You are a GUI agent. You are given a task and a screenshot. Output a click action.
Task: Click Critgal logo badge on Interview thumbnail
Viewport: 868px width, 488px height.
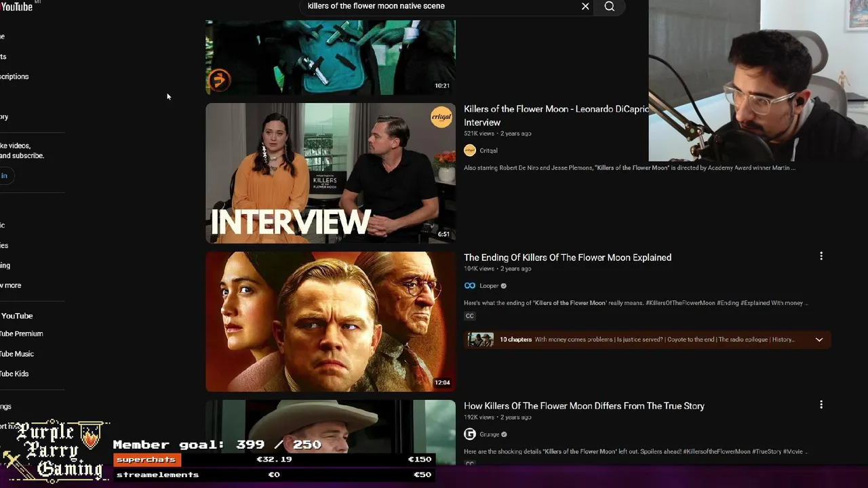point(441,117)
